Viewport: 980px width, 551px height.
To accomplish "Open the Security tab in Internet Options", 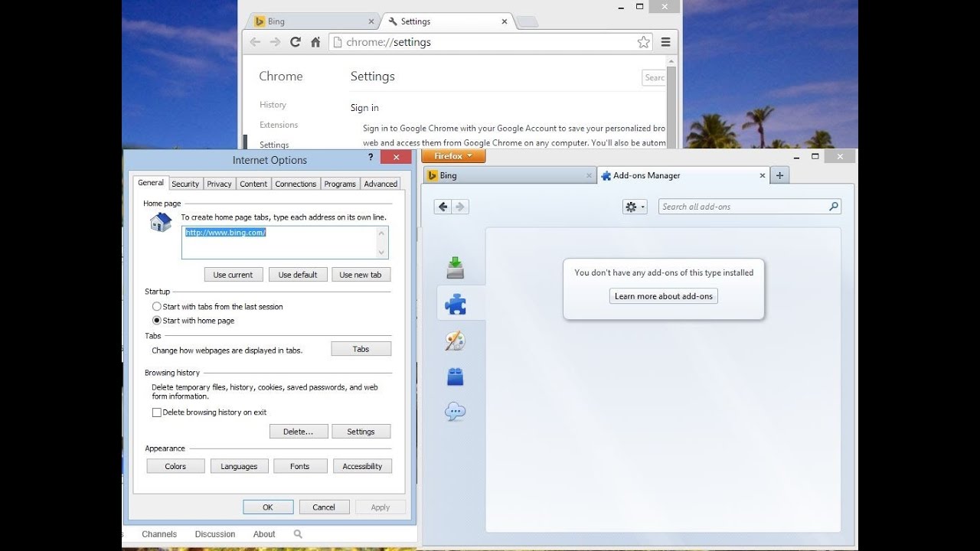I will (185, 184).
